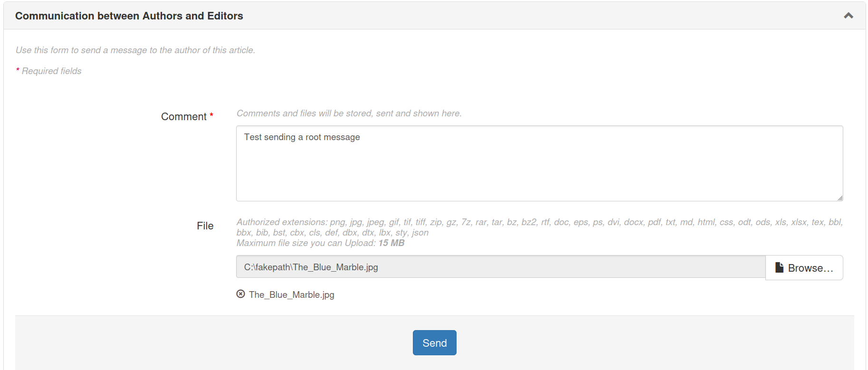This screenshot has height=370, width=868.
Task: Remove attached file using circled X icon
Action: click(x=241, y=294)
